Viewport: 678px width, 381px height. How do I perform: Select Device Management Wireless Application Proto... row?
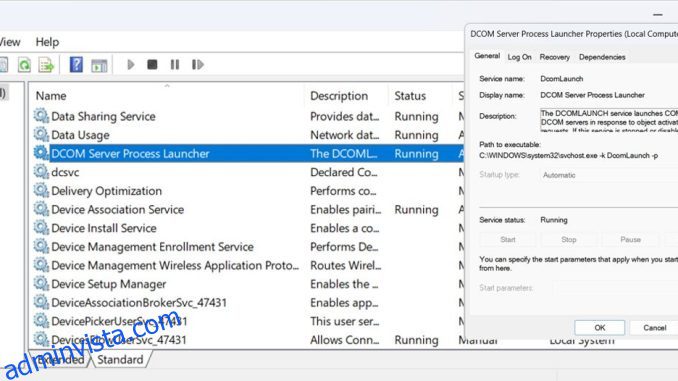247,265
